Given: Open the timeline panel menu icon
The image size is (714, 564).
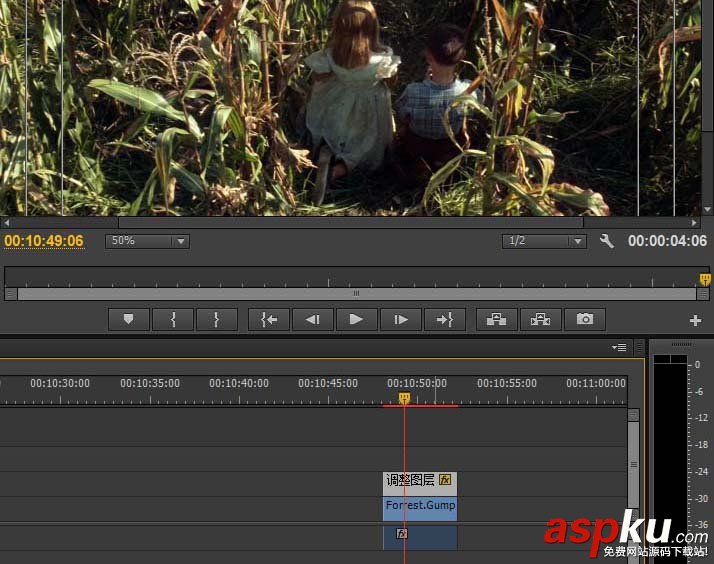Looking at the screenshot, I should pyautogui.click(x=619, y=347).
